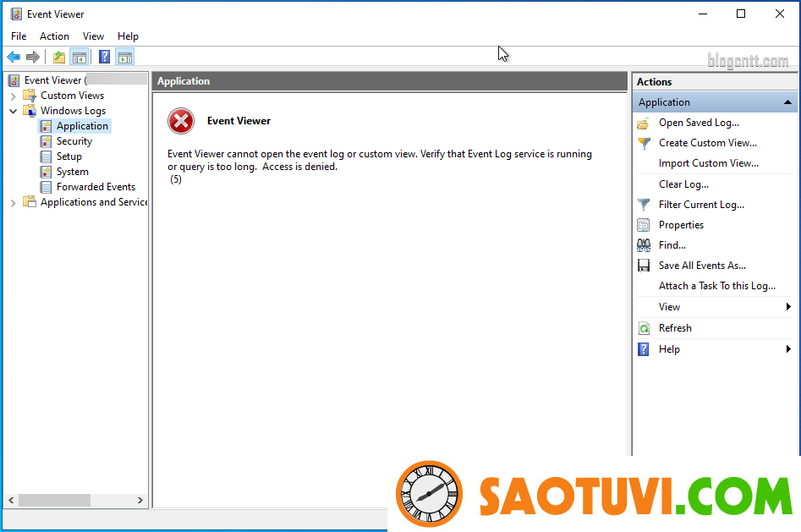This screenshot has height=532, width=801.
Task: Click the Event Viewer title bar icon
Action: tap(16, 14)
